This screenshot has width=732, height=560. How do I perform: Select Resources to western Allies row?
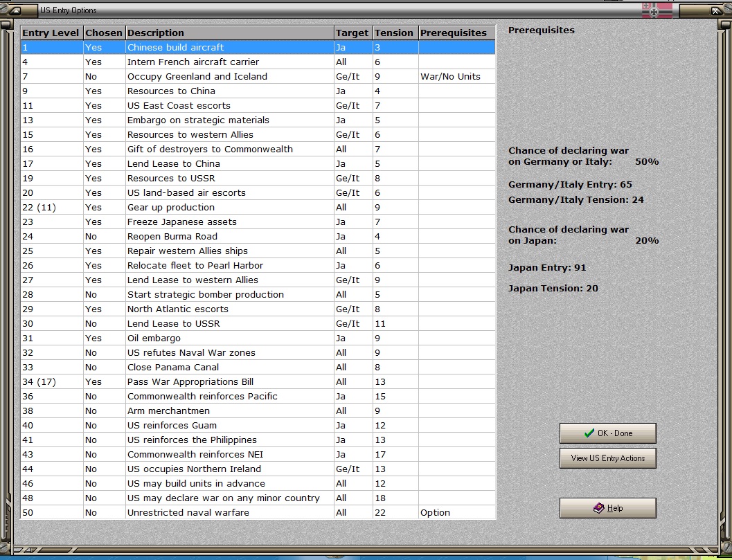[x=258, y=134]
